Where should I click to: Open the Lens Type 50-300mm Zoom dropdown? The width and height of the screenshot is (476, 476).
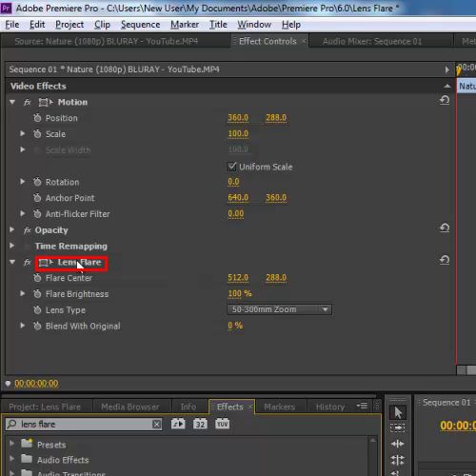click(280, 309)
